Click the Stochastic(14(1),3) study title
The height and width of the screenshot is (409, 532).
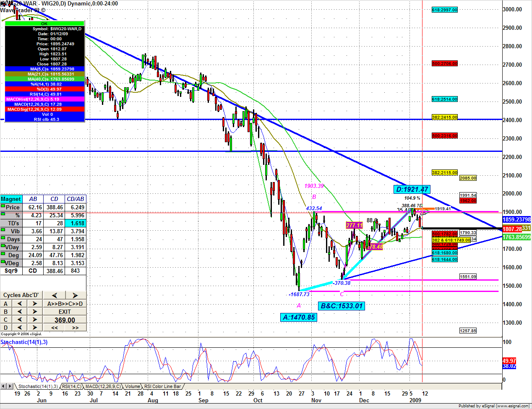click(24, 342)
